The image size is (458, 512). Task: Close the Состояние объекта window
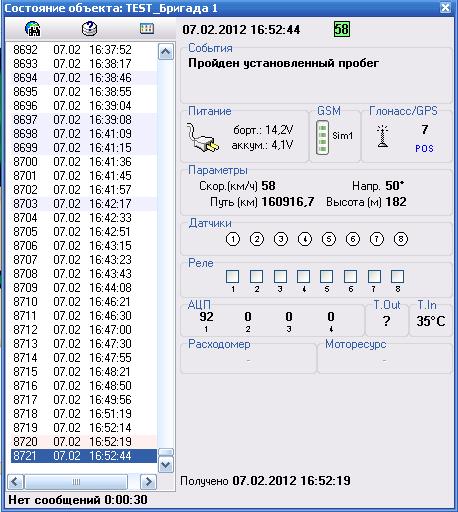pyautogui.click(x=445, y=7)
